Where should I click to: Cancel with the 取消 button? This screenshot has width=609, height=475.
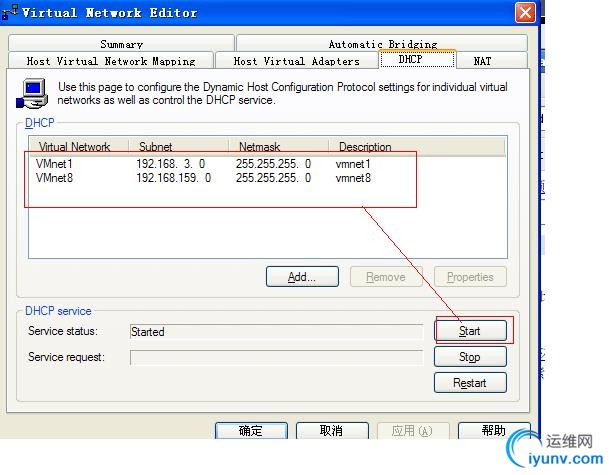(x=332, y=431)
